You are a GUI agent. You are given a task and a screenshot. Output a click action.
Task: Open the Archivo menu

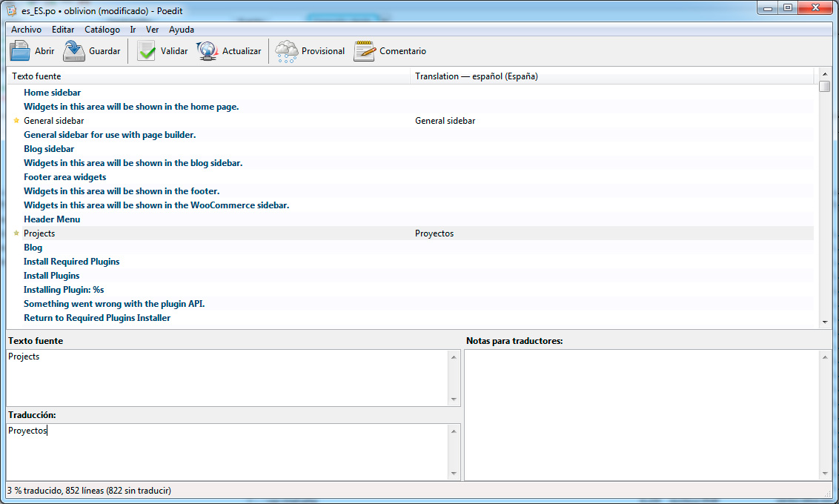(x=26, y=30)
